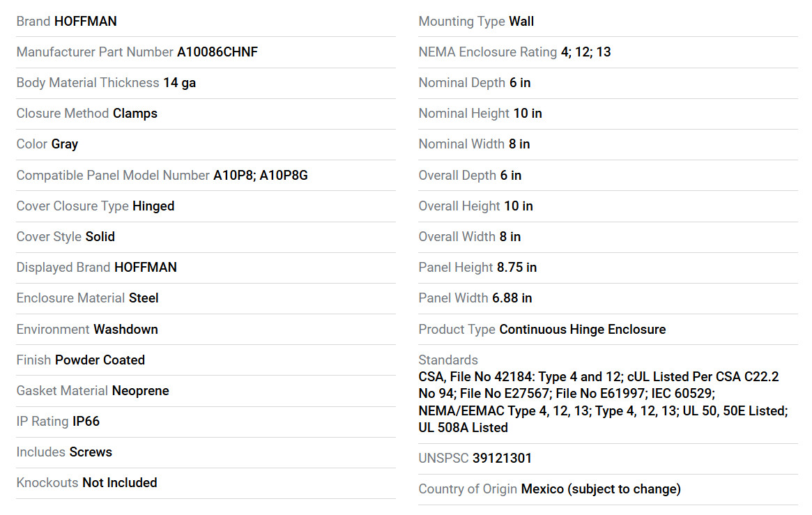Select the Color value Gray
Viewport: 812px width, 515px height.
65,144
